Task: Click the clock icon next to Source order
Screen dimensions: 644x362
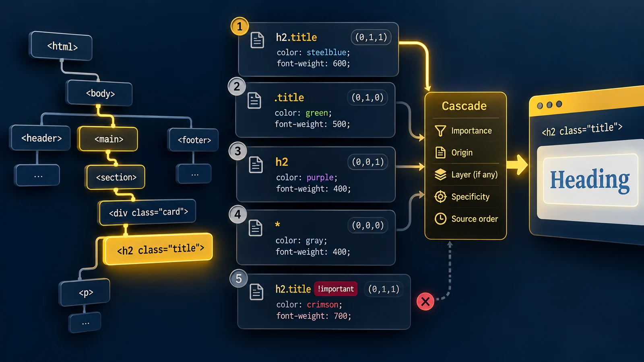Action: [440, 218]
